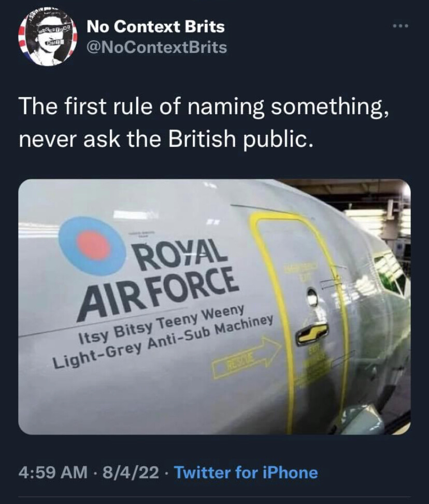Click the @NoContextBrits handle

pyautogui.click(x=157, y=48)
